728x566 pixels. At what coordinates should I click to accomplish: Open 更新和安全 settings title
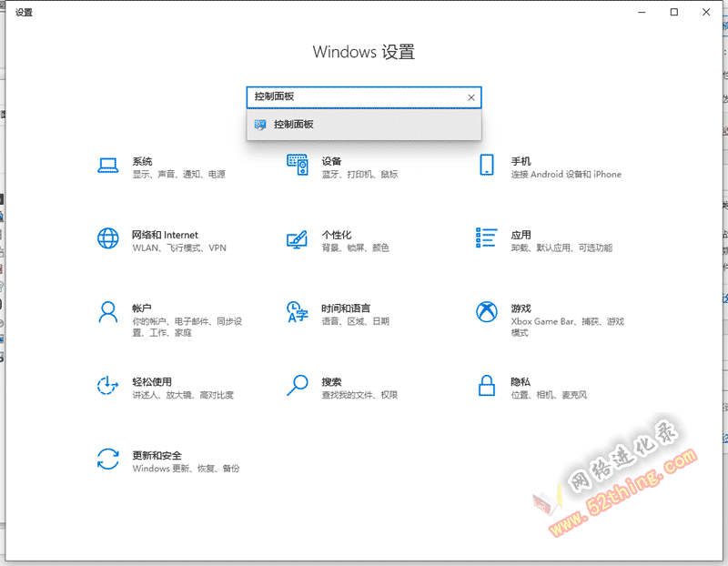[157, 456]
